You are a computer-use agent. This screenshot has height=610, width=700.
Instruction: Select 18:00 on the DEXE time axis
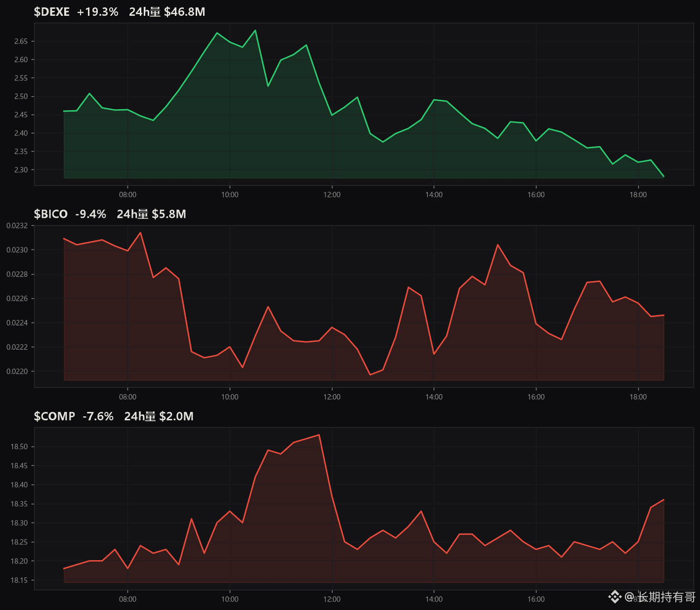click(638, 195)
